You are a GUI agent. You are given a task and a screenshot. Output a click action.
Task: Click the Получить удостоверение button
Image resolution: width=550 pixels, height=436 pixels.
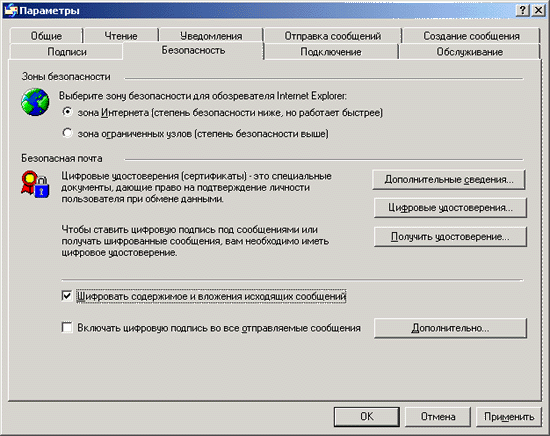click(450, 237)
